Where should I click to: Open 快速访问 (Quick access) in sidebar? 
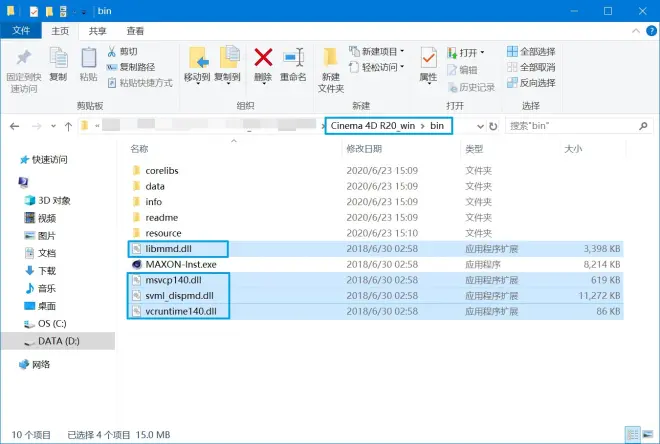tap(44, 160)
